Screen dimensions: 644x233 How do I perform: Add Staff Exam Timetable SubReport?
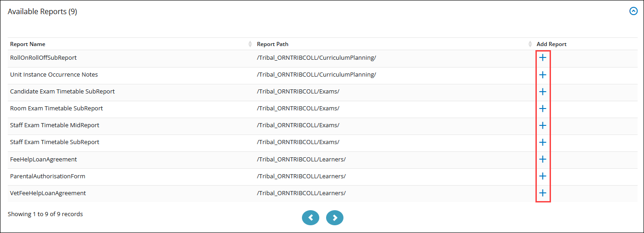pos(543,142)
